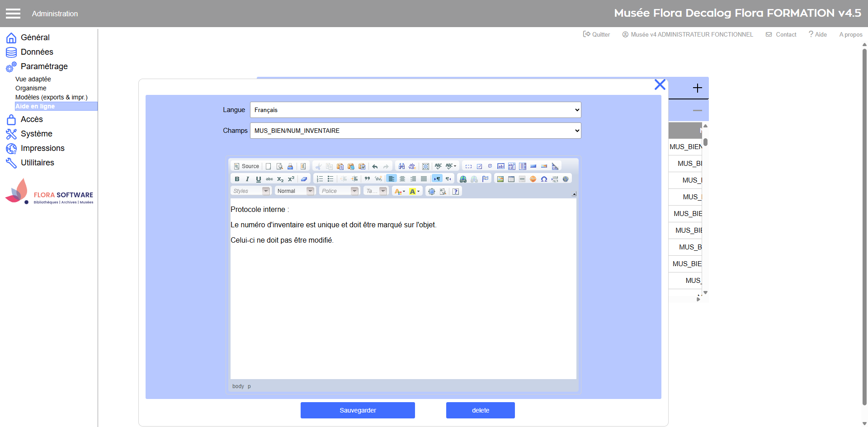Image resolution: width=868 pixels, height=427 pixels.
Task: Insert a special character (omega icon)
Action: tap(544, 179)
